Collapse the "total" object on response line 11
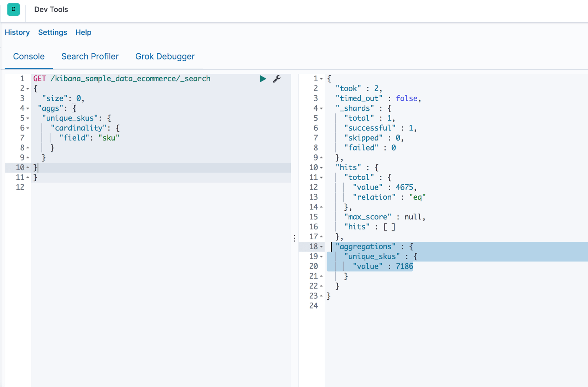This screenshot has width=588, height=387. point(321,178)
